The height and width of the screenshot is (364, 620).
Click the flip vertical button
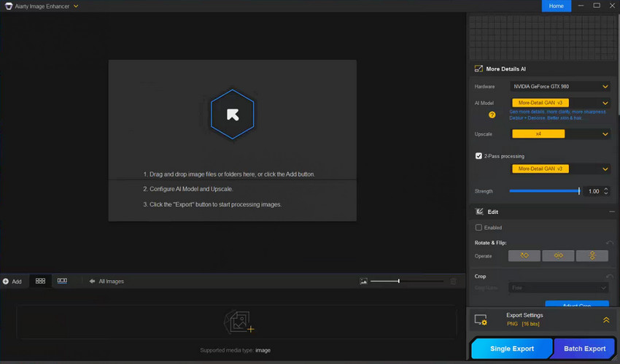click(x=592, y=256)
